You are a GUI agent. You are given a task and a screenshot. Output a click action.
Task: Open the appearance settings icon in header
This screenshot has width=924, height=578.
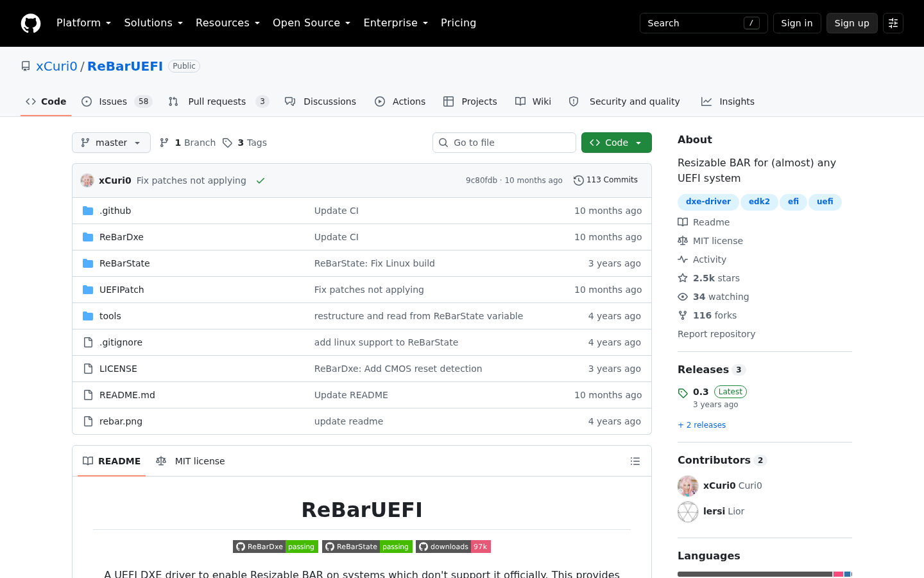893,23
